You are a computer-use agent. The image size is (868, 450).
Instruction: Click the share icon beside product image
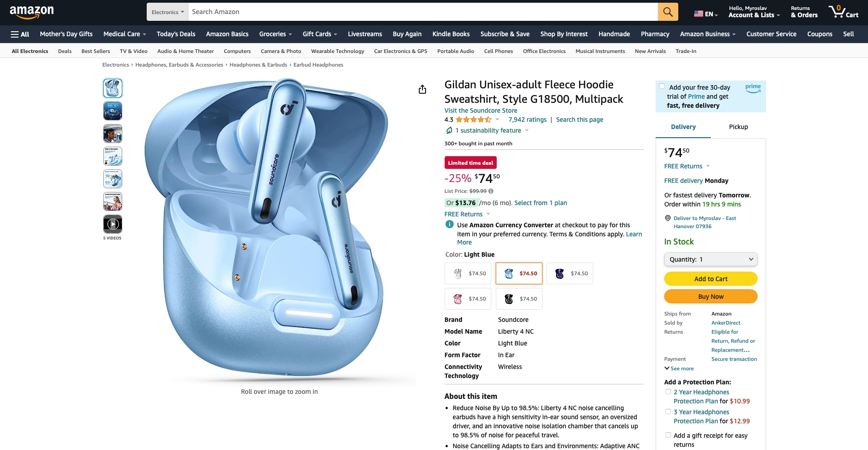422,89
